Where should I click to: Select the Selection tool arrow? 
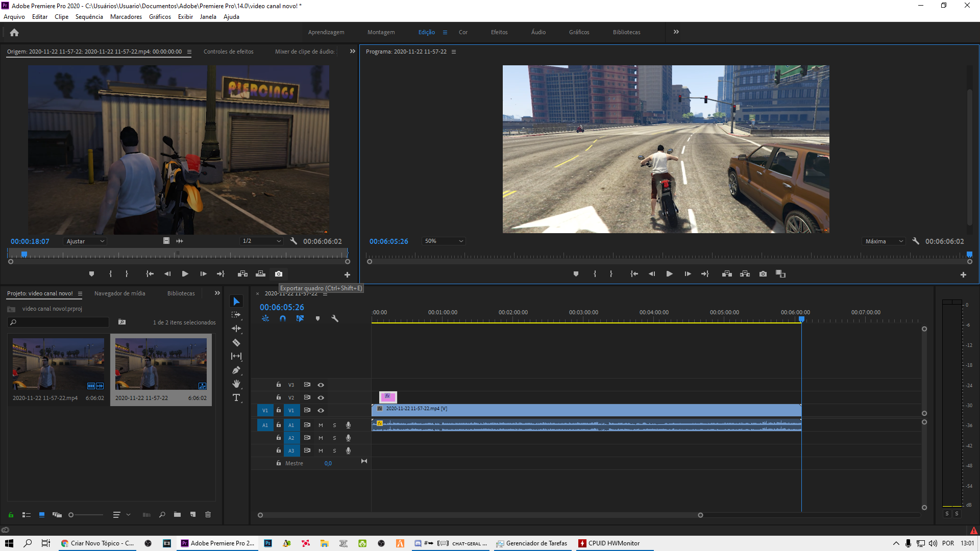point(236,302)
